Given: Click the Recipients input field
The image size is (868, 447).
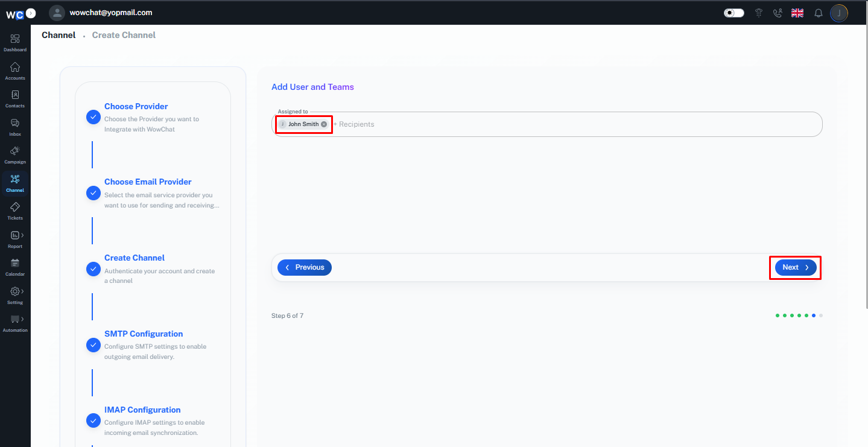Looking at the screenshot, I should coord(547,124).
